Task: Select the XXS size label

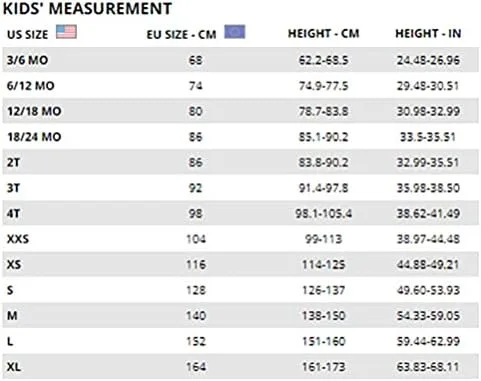Action: tap(18, 239)
